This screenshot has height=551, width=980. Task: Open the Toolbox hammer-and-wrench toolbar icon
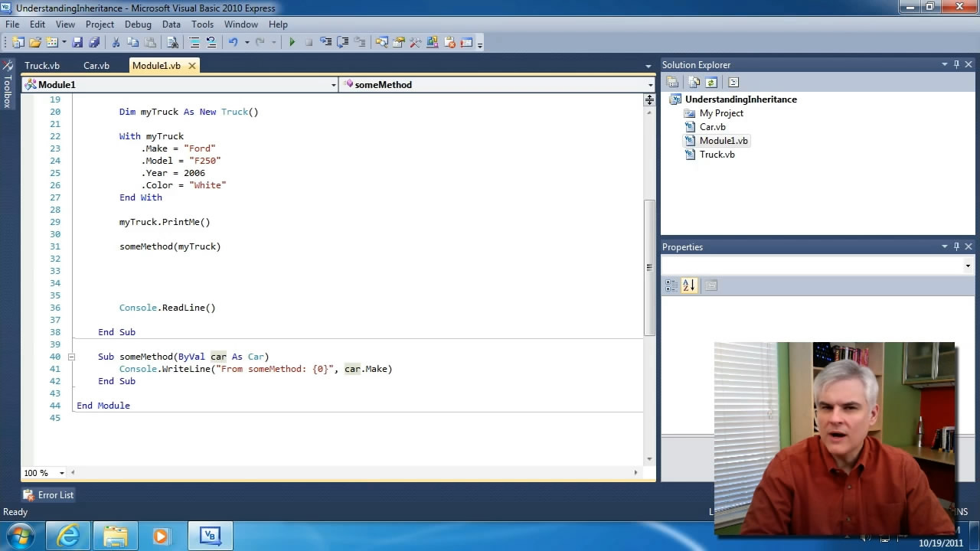pyautogui.click(x=415, y=42)
